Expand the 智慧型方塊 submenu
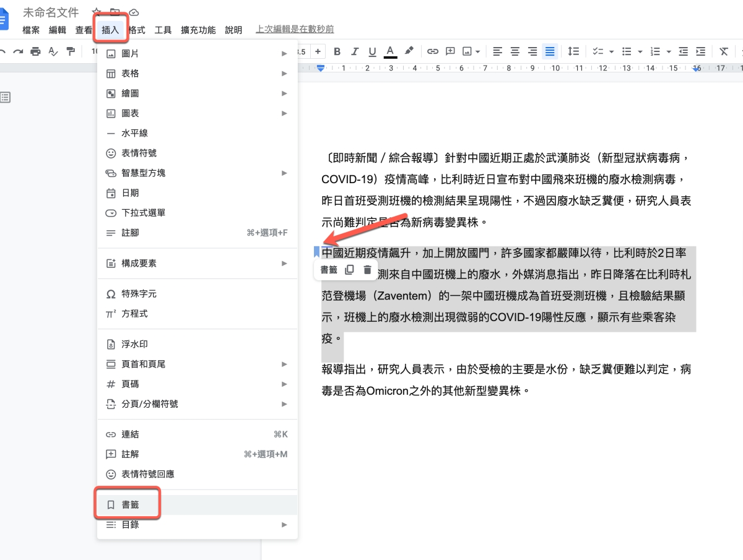 tap(198, 173)
